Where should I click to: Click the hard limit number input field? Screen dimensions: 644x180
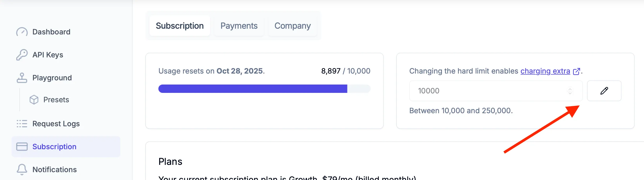tap(486, 91)
